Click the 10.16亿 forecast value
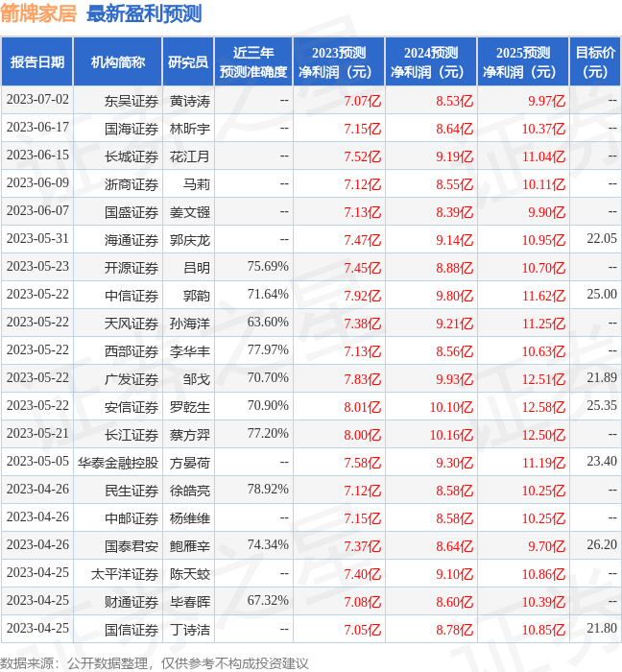 pos(451,436)
